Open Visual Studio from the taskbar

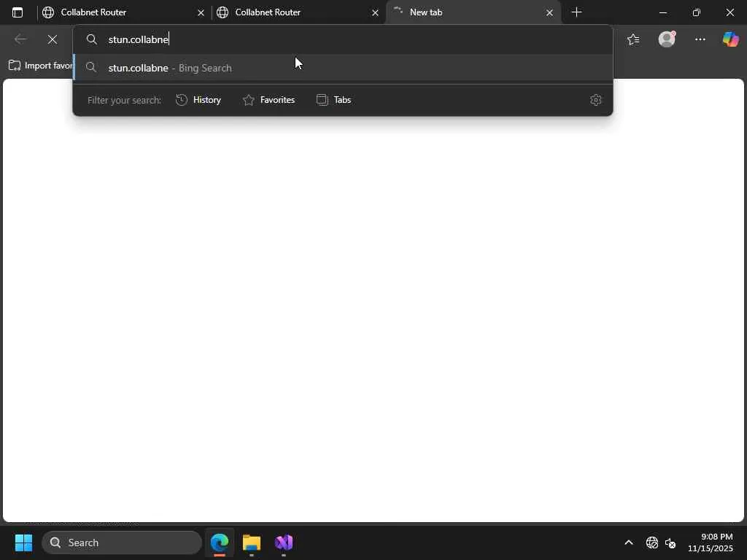click(x=284, y=542)
